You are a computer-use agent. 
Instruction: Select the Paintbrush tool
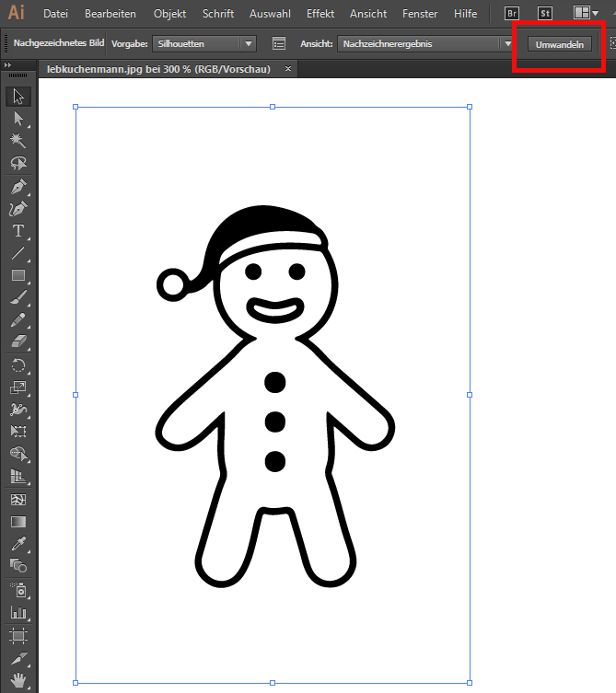point(17,297)
